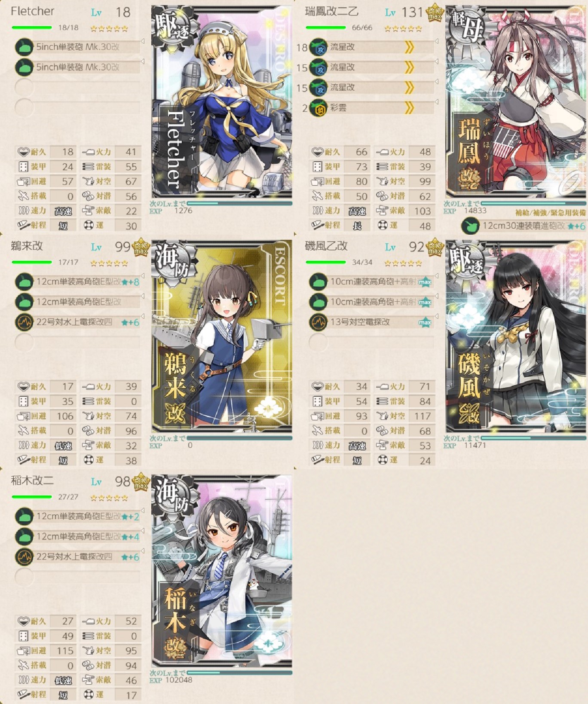The width and height of the screenshot is (588, 704).
Task: Click 稲木改二's EXP progress bar
Action: [239, 673]
